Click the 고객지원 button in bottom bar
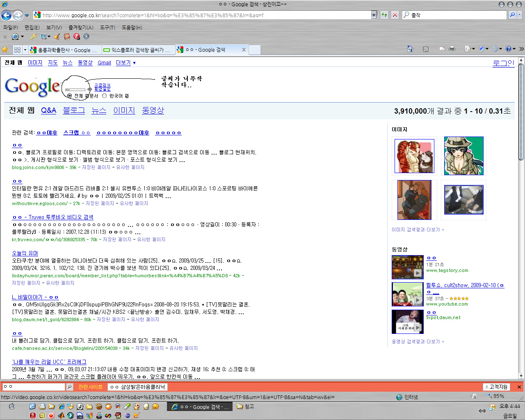 pos(496,387)
